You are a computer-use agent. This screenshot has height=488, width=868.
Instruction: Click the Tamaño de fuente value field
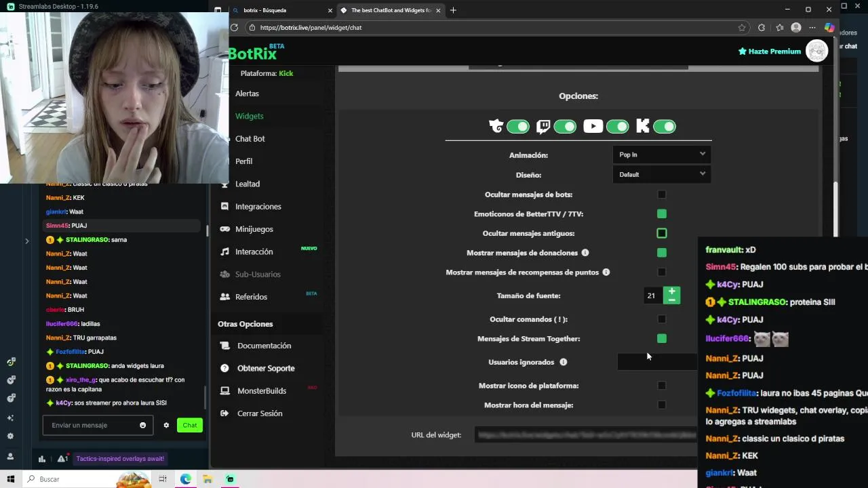click(652, 296)
